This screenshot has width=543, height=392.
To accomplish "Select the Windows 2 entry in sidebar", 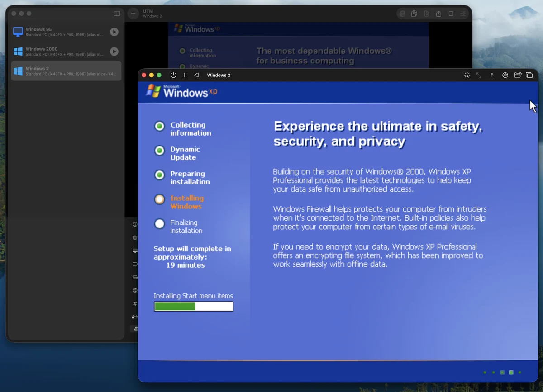I will click(66, 71).
